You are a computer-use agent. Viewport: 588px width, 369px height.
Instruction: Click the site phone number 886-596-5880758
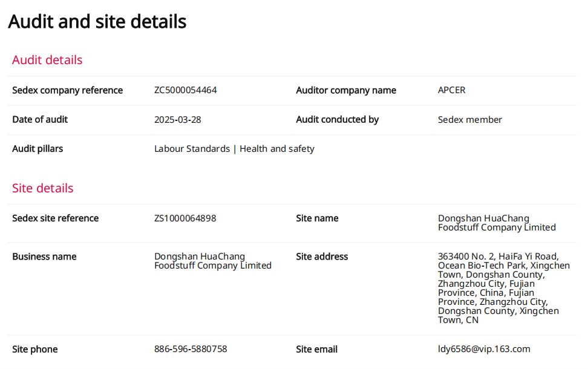(191, 349)
